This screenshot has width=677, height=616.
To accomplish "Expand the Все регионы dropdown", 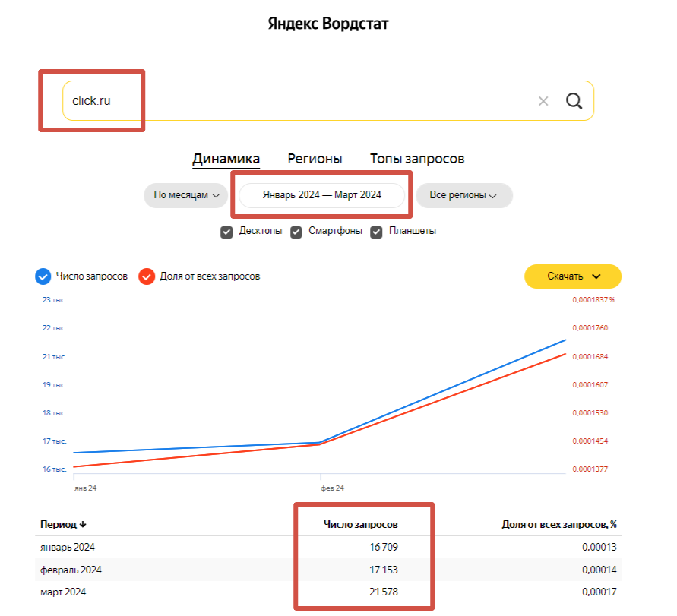I will tap(463, 195).
